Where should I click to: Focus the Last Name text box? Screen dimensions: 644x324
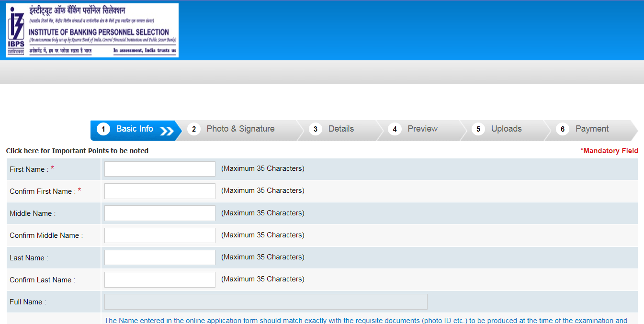point(160,257)
